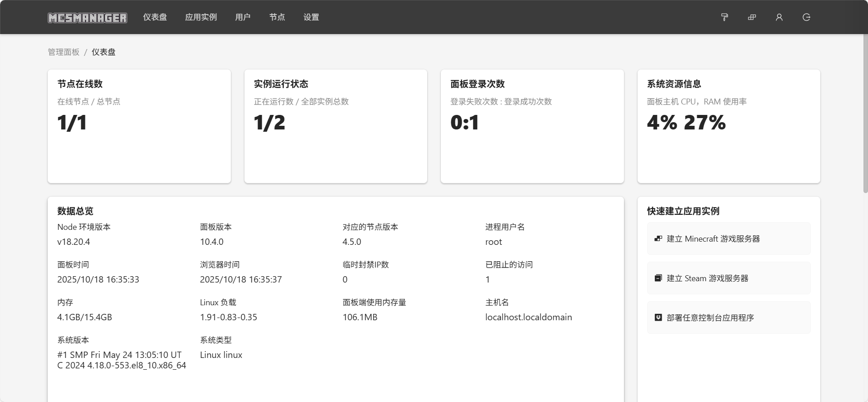Screen dimensions: 868x402
Task: Click the logout icon in header
Action: point(806,17)
